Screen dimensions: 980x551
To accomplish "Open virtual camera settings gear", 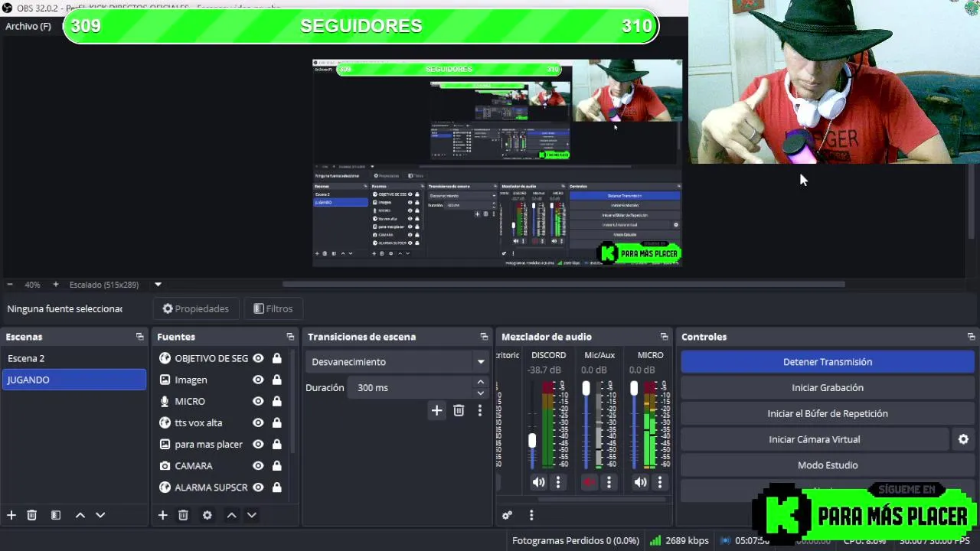I will pos(963,439).
